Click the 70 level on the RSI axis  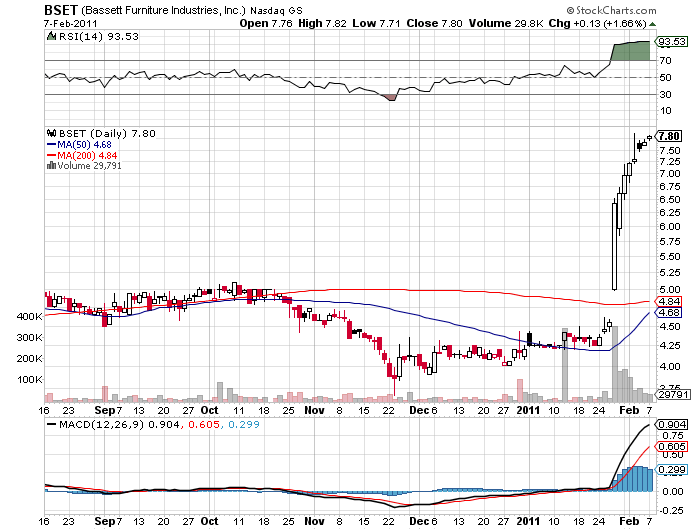click(665, 60)
